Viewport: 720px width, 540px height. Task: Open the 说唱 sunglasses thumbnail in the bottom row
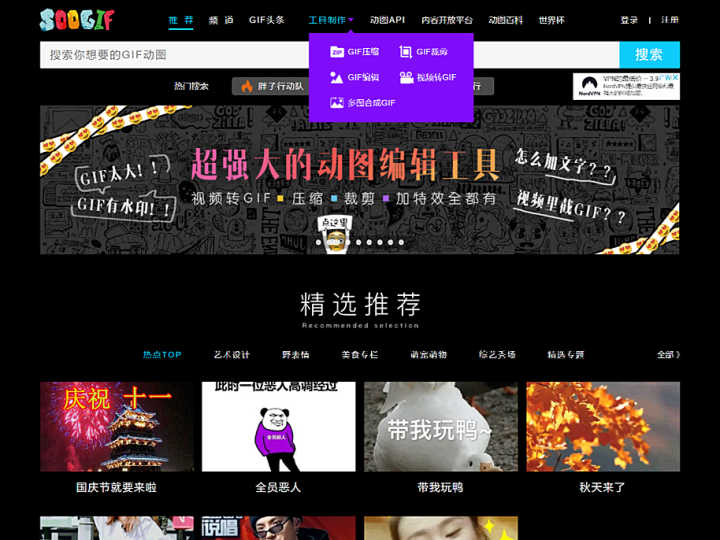tap(279, 528)
